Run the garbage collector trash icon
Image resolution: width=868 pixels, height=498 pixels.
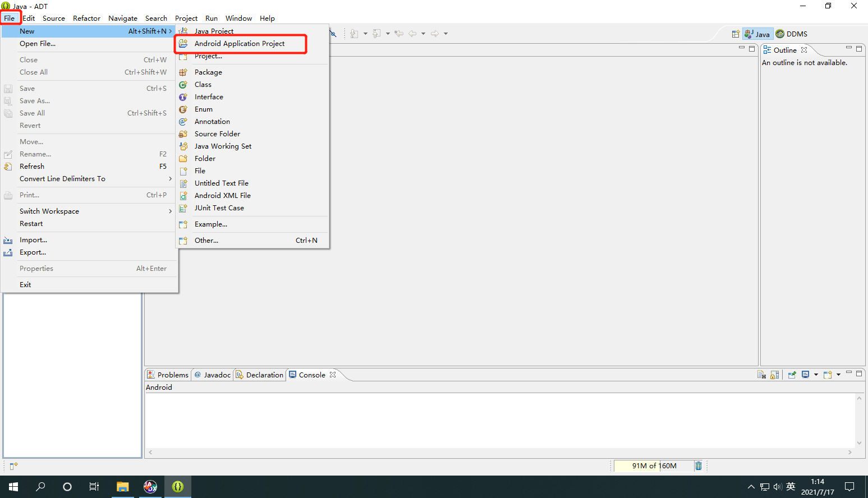[699, 466]
